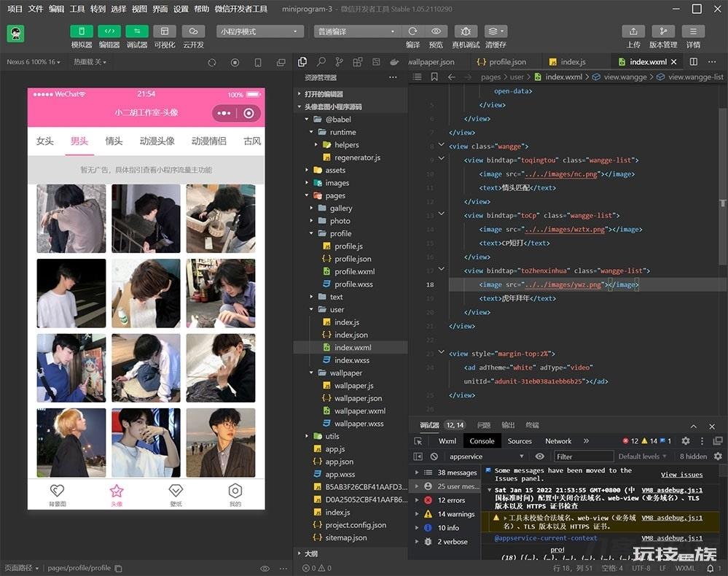
Task: Click into the console Filter field
Action: (584, 456)
